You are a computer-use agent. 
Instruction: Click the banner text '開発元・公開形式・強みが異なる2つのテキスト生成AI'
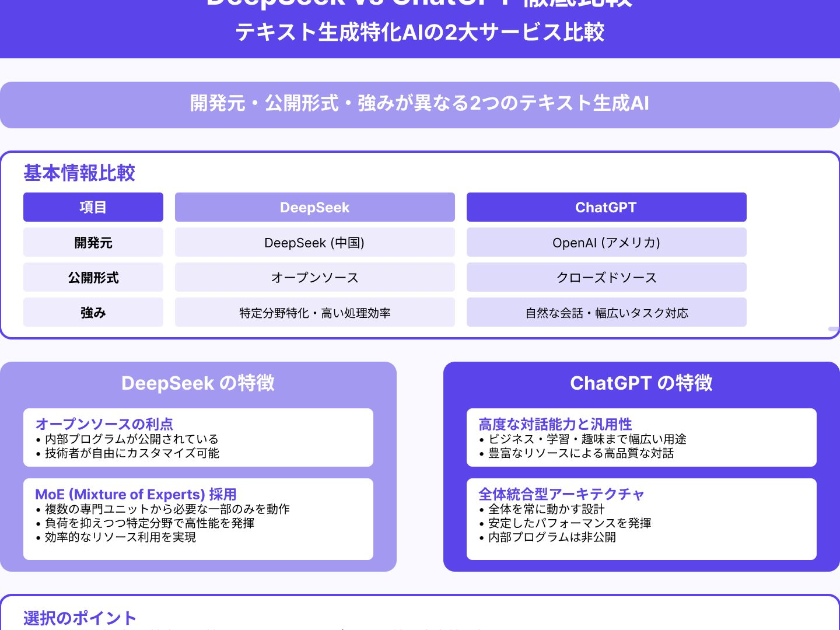pos(420,103)
